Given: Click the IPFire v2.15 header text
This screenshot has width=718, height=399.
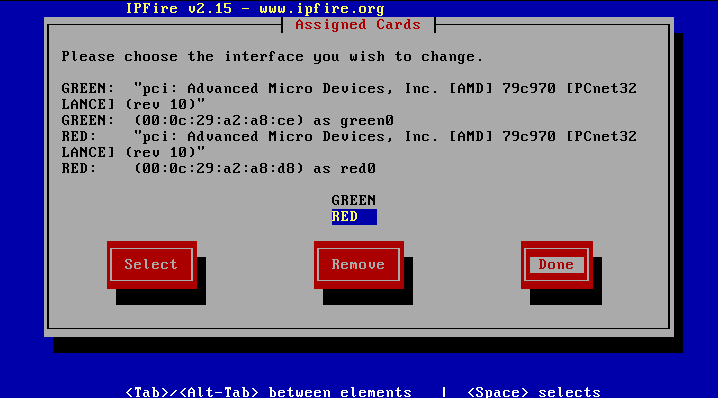Looking at the screenshot, I should [x=255, y=9].
